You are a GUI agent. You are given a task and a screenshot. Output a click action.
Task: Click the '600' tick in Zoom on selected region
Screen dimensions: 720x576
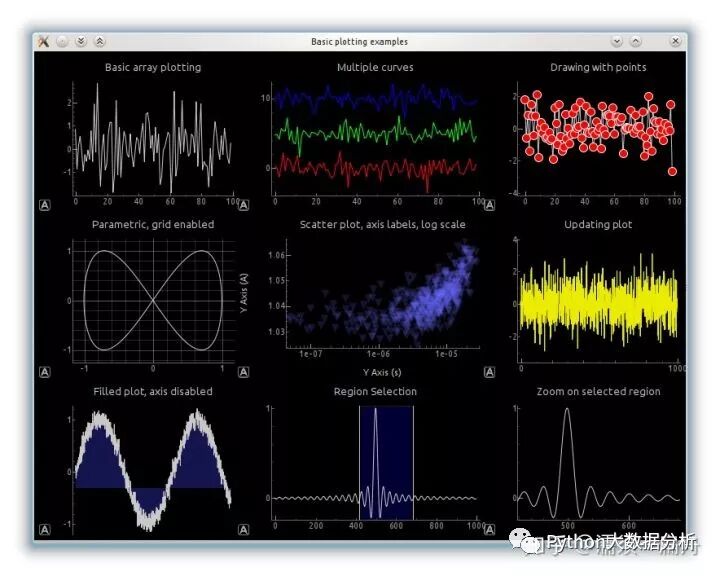[629, 525]
